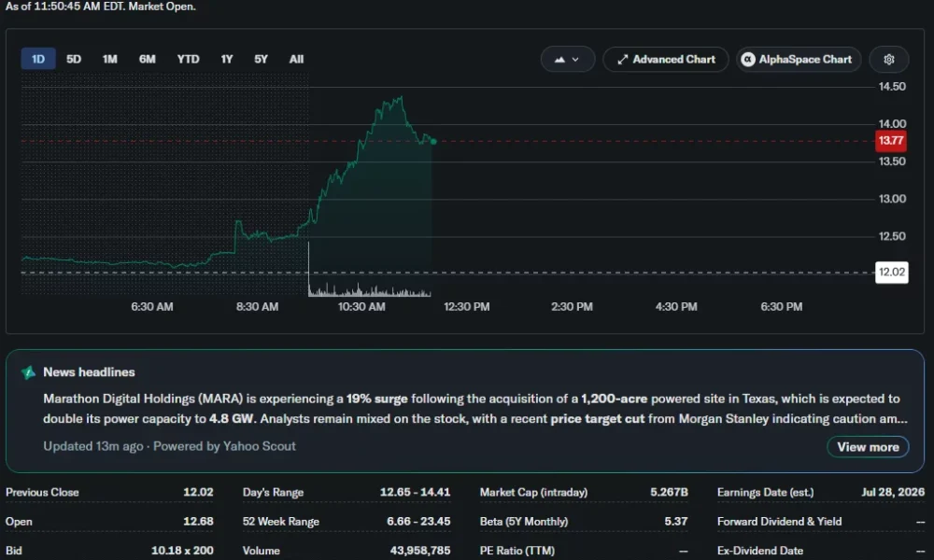Click the Beta (5Y Monthly) value 5.37
The width and height of the screenshot is (934, 560).
click(x=676, y=522)
